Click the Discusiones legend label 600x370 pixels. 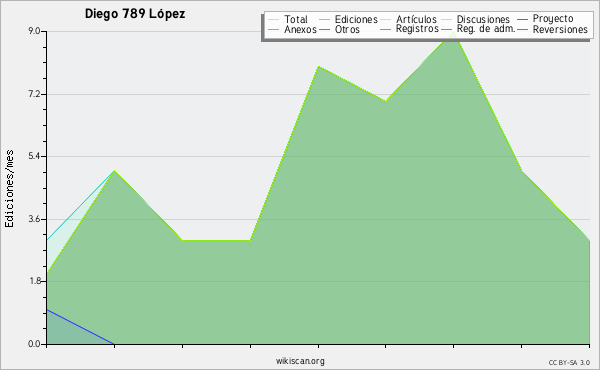[483, 19]
